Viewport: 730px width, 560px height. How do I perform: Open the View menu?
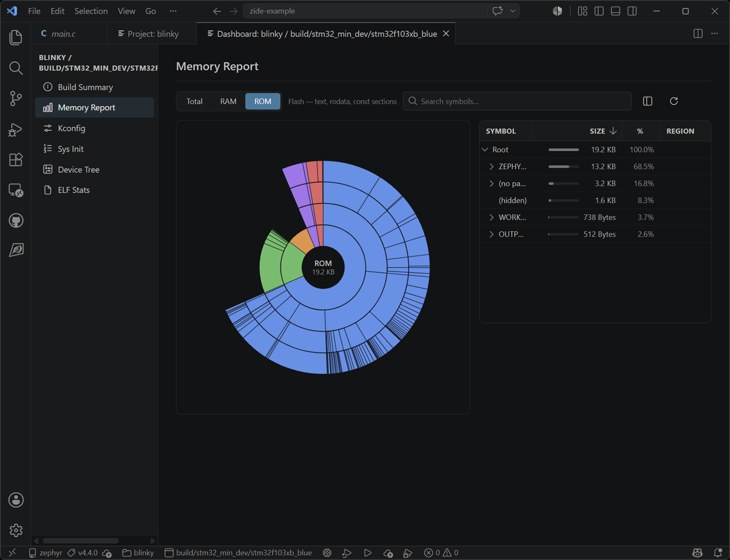pyautogui.click(x=126, y=11)
